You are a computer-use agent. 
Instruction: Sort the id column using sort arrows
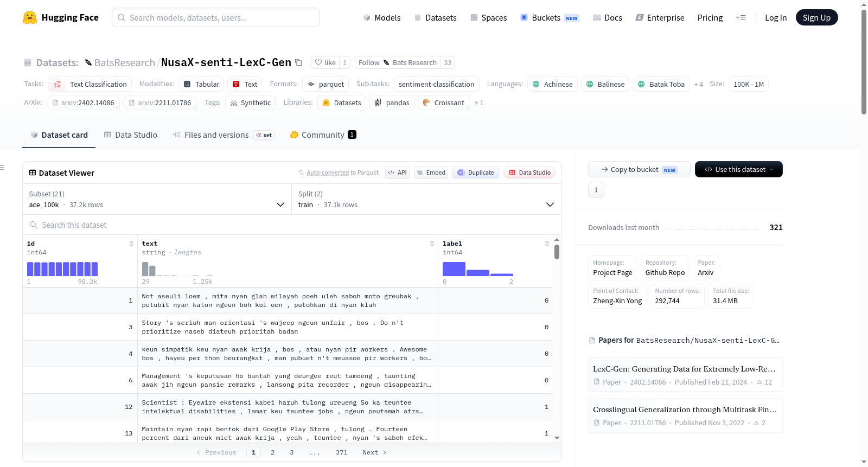coord(131,244)
